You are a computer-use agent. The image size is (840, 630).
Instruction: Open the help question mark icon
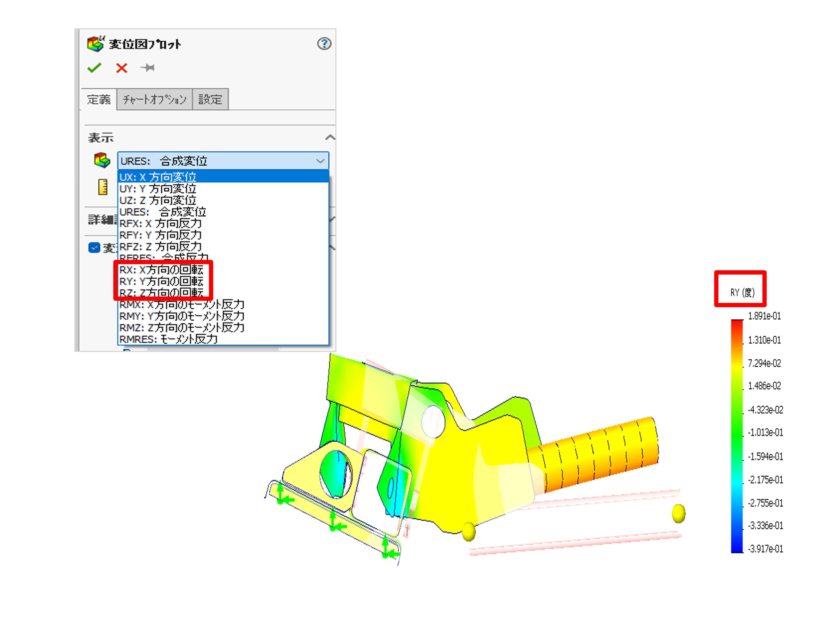tap(324, 44)
